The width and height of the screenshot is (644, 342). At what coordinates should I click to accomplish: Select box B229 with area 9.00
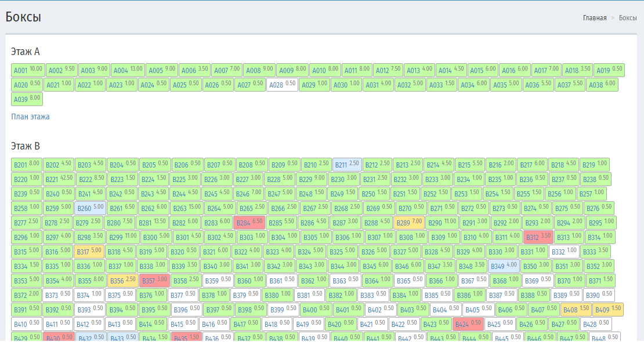312,179
